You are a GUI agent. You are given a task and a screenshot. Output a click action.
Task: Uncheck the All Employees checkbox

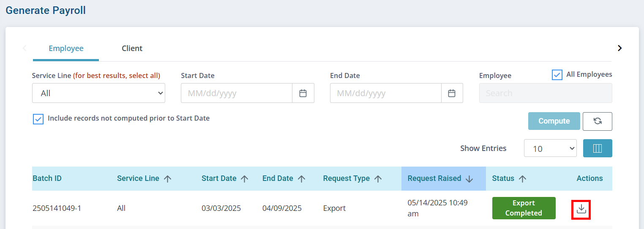[x=557, y=75]
